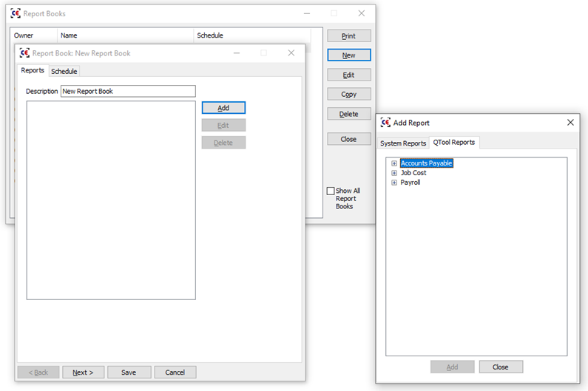Image resolution: width=588 pixels, height=391 pixels.
Task: Open the System Reports tab
Action: (x=403, y=143)
